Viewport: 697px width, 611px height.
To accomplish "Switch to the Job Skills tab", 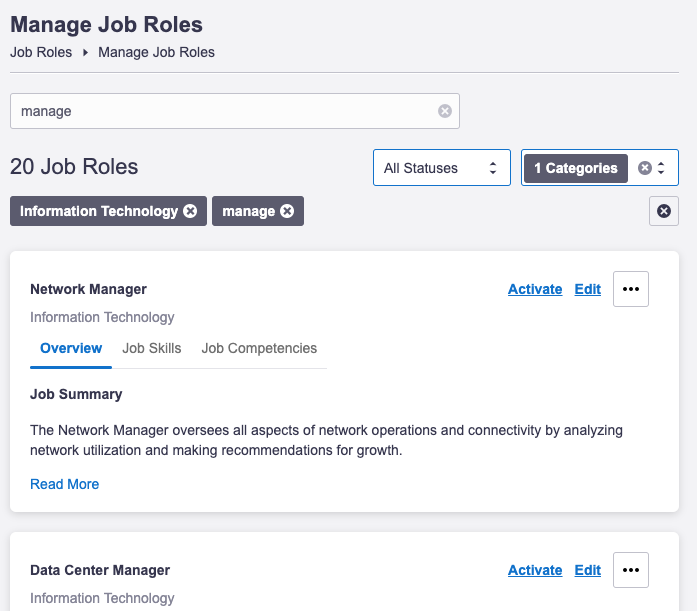I will [152, 348].
